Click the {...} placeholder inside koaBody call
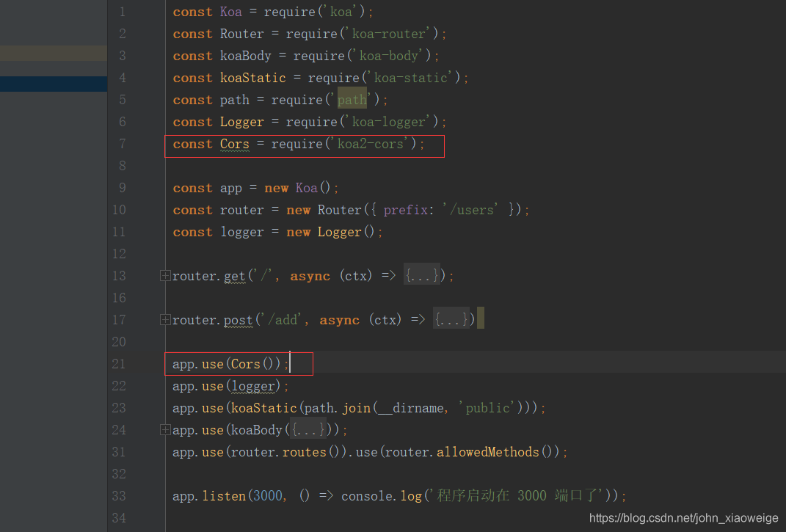Viewport: 786px width, 532px height. point(308,430)
